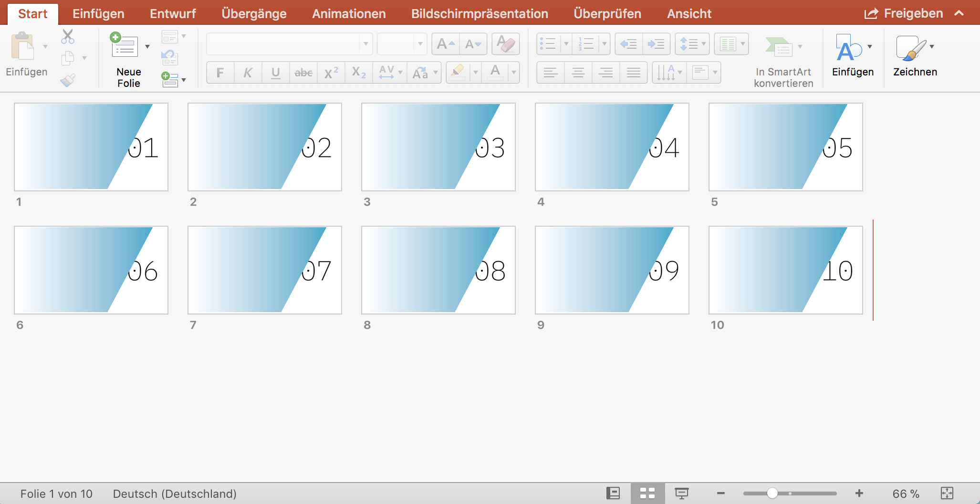Decrease indent level icon
Screen dimensions: 980x504
click(629, 44)
